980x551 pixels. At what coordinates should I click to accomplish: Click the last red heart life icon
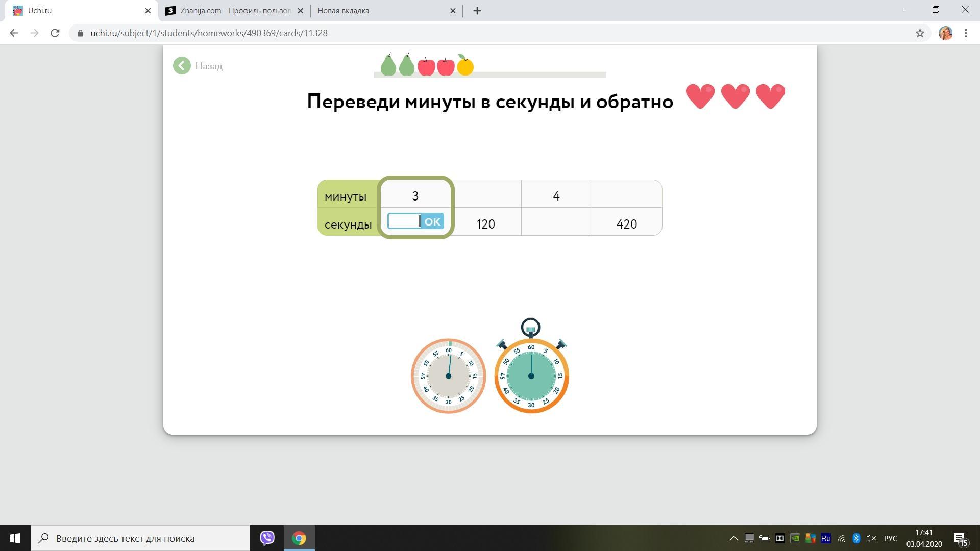coord(770,96)
